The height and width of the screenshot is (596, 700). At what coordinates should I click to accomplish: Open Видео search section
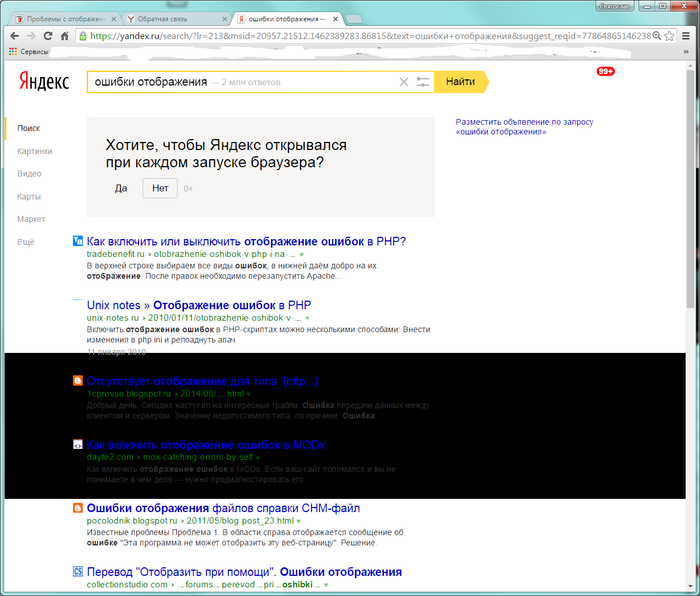tap(29, 174)
